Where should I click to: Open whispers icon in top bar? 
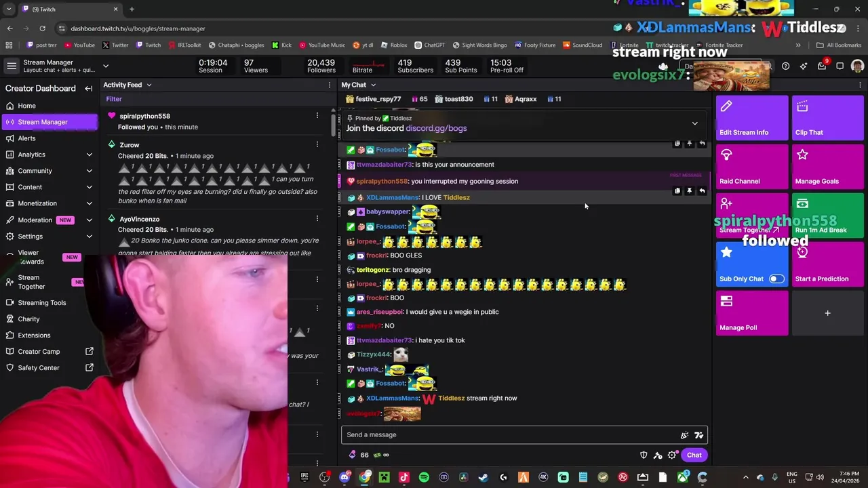(840, 66)
